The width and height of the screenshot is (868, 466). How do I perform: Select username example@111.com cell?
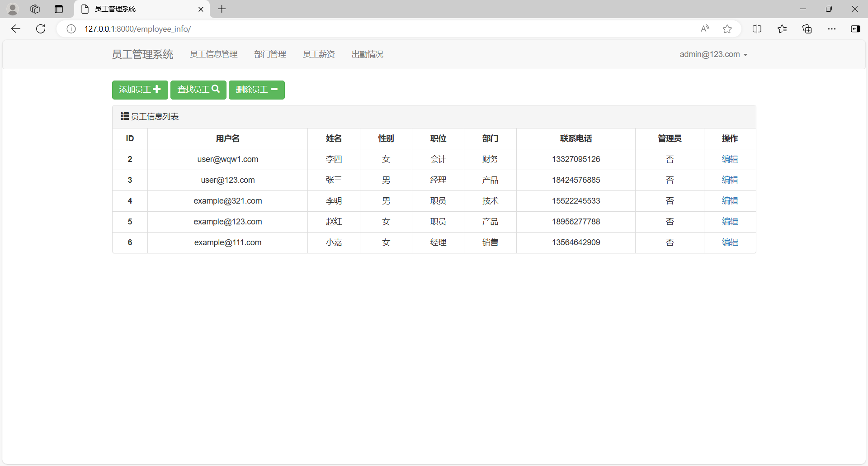(228, 243)
